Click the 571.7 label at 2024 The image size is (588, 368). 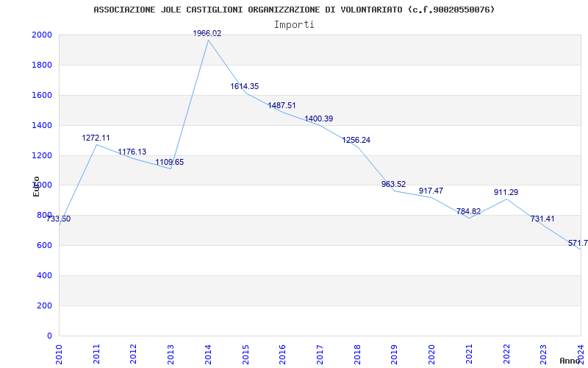(x=578, y=244)
